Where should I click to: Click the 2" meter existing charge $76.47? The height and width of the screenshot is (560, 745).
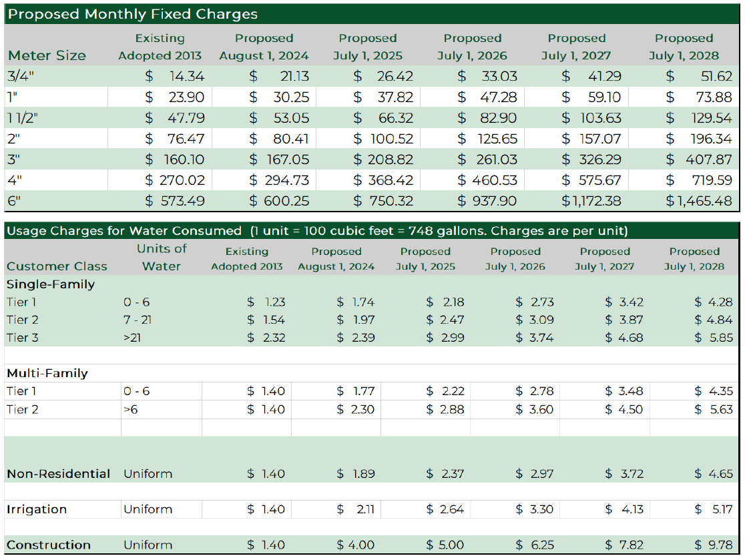click(x=175, y=139)
